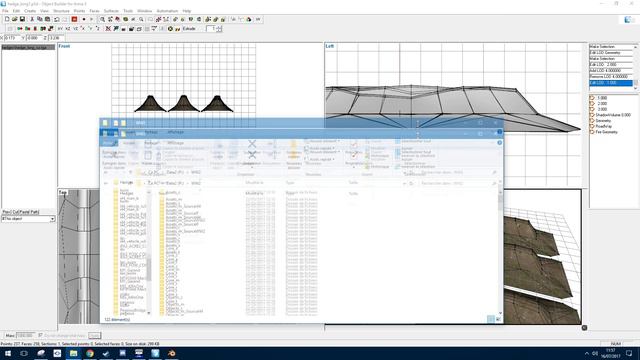The image size is (640, 360).
Task: Select the Fire Geometry LOD entry
Action: pos(607,132)
